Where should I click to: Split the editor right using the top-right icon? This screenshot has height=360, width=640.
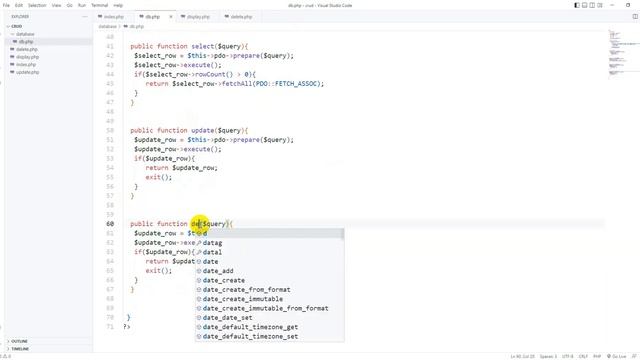point(635,16)
